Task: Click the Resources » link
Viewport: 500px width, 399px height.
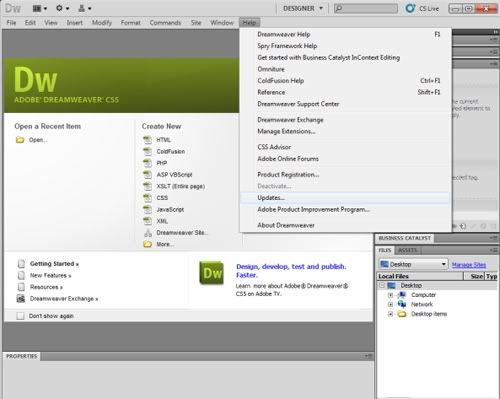Action: (x=46, y=287)
